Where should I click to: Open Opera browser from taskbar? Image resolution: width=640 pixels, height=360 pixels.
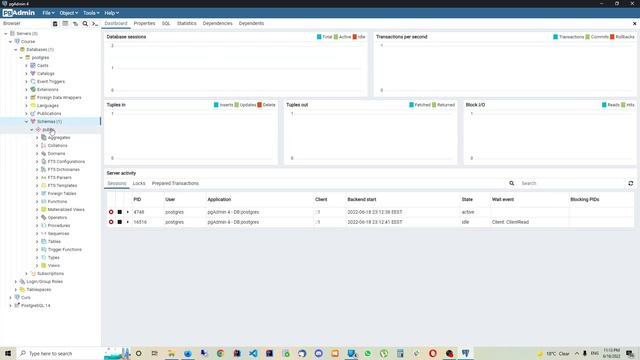(433, 353)
